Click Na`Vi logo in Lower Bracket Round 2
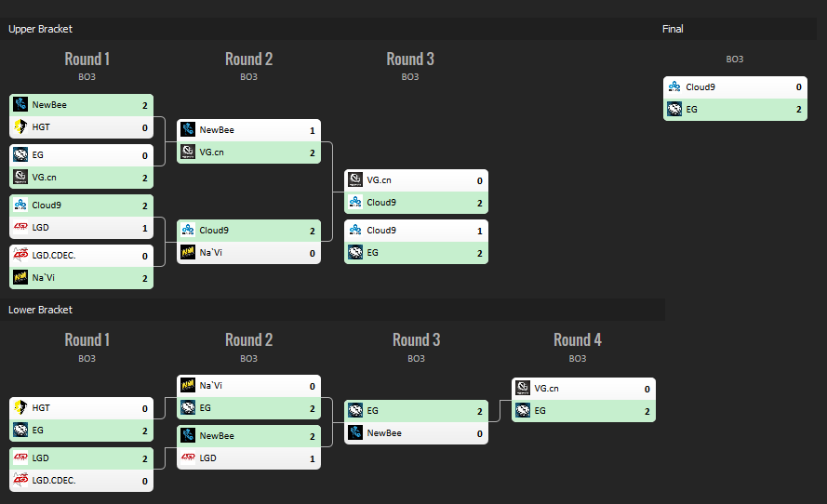Screen dimensions: 827x504 (x=187, y=385)
